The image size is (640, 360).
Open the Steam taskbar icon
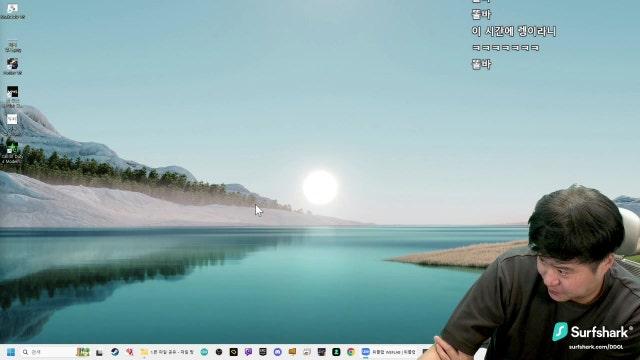tap(115, 352)
